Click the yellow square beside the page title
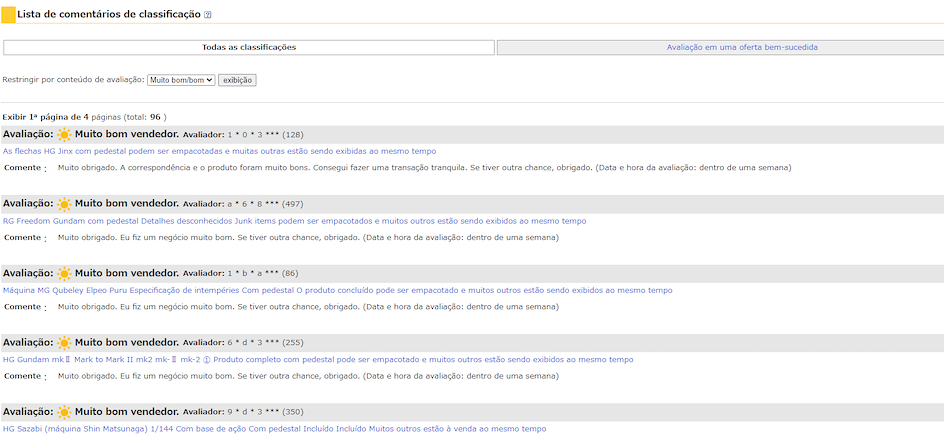The height and width of the screenshot is (442, 944). (x=8, y=14)
